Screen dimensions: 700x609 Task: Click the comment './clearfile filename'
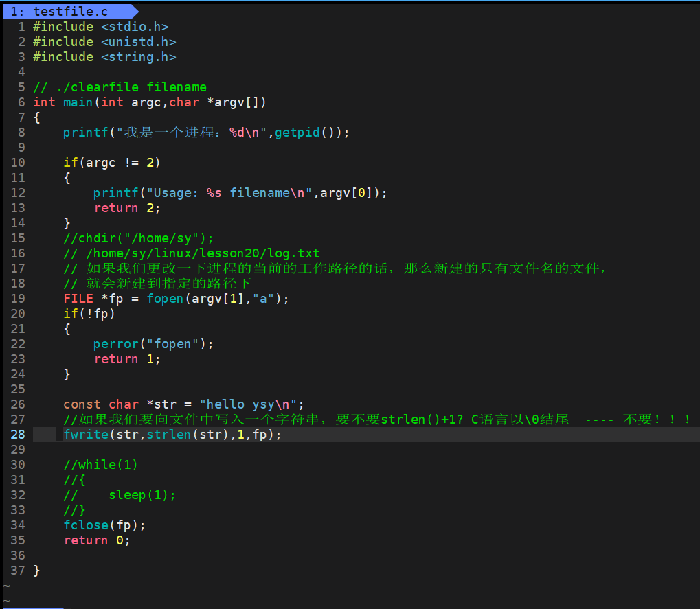point(120,87)
